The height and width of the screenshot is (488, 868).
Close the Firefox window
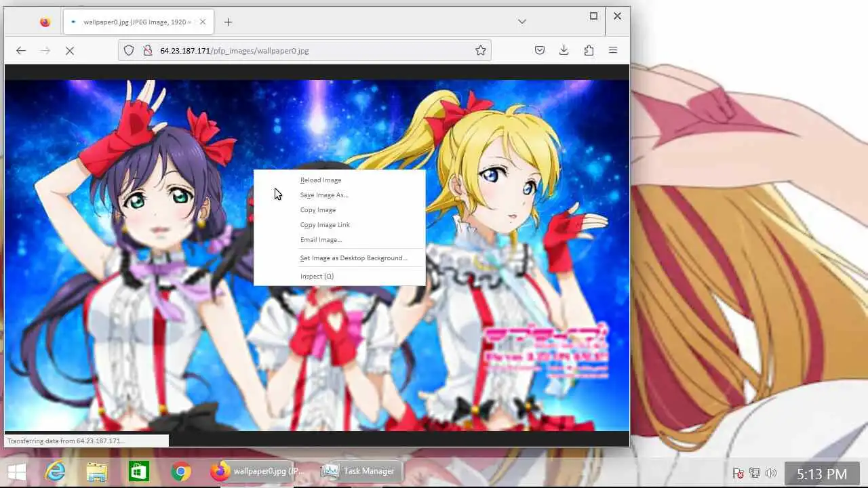pyautogui.click(x=617, y=16)
